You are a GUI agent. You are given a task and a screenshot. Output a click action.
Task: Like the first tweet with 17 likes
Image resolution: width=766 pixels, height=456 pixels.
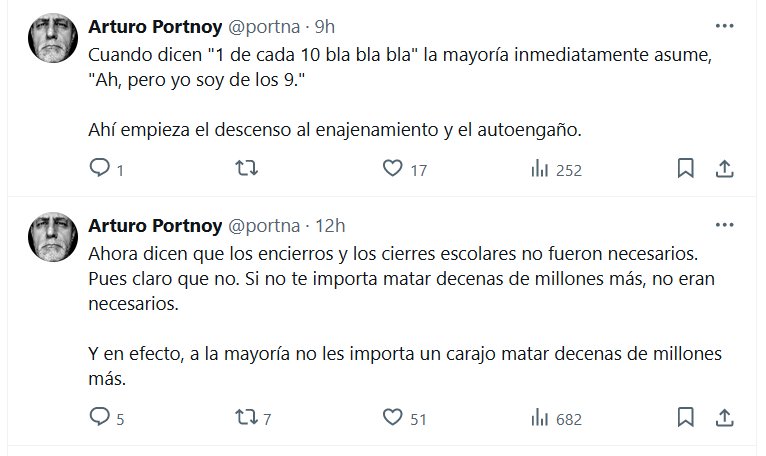pyautogui.click(x=393, y=169)
